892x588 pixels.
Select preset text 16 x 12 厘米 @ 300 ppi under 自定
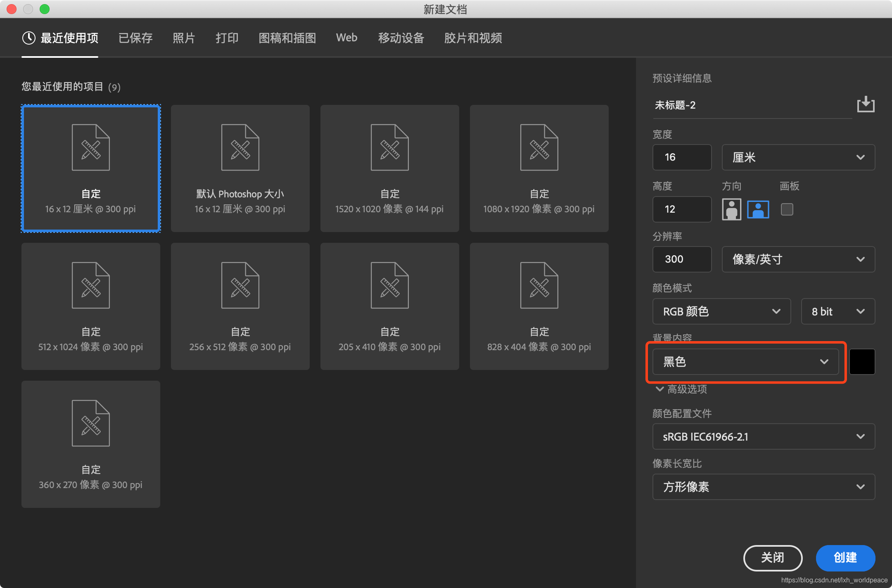tap(91, 209)
